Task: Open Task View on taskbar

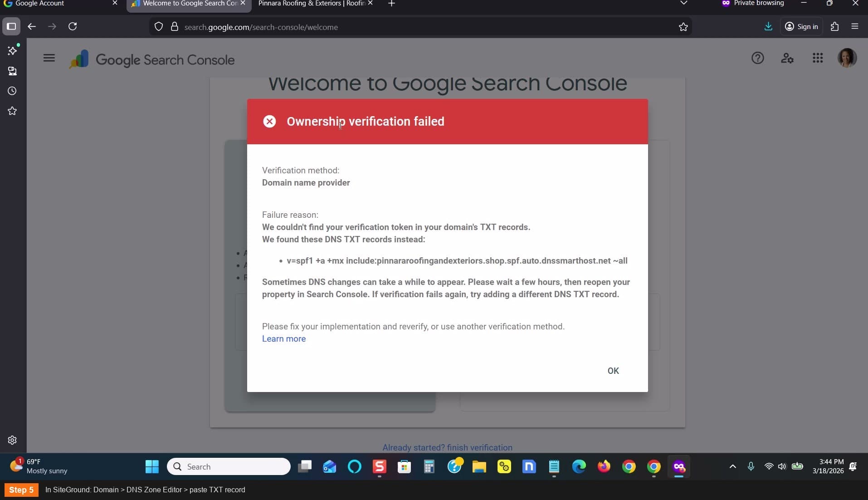Action: 305,466
